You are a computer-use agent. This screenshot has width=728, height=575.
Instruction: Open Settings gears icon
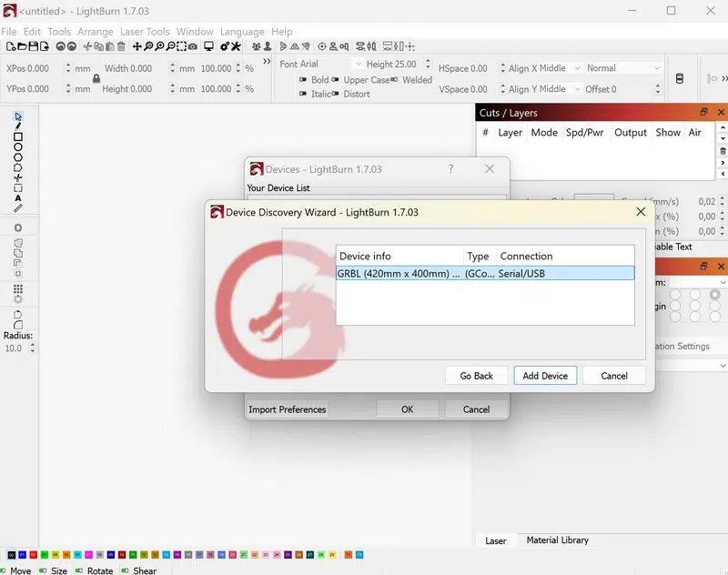pyautogui.click(x=225, y=46)
